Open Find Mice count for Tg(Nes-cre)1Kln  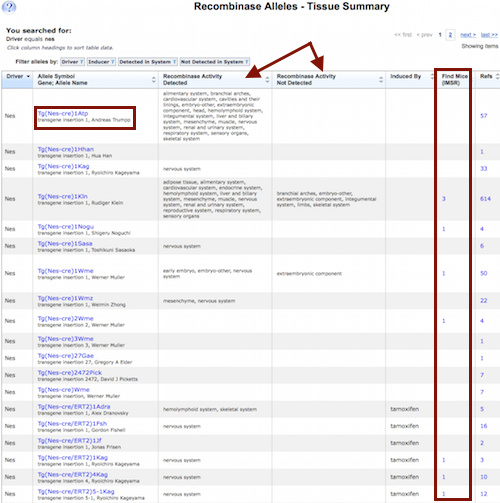(444, 199)
